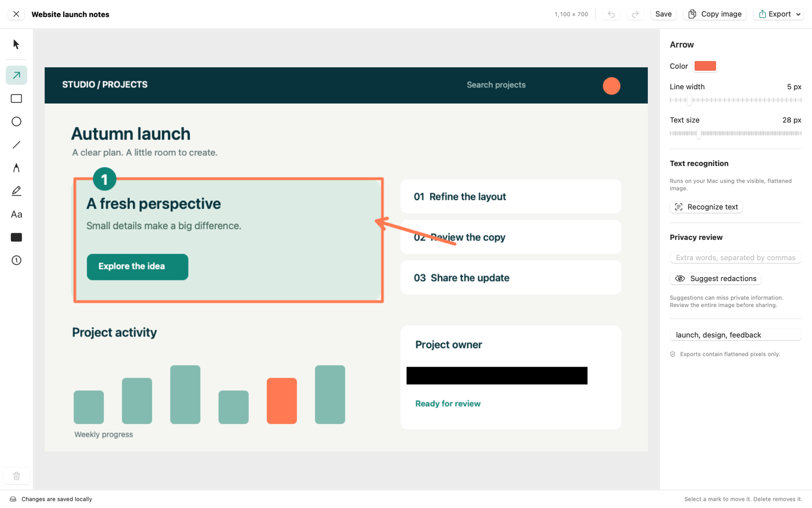The image size is (812, 508).
Task: Copy image to clipboard
Action: (715, 14)
